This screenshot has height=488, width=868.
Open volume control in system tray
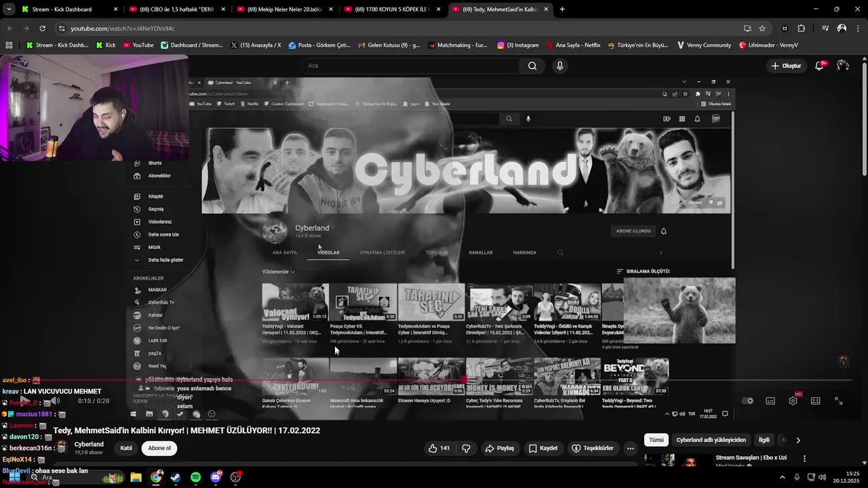(823, 477)
